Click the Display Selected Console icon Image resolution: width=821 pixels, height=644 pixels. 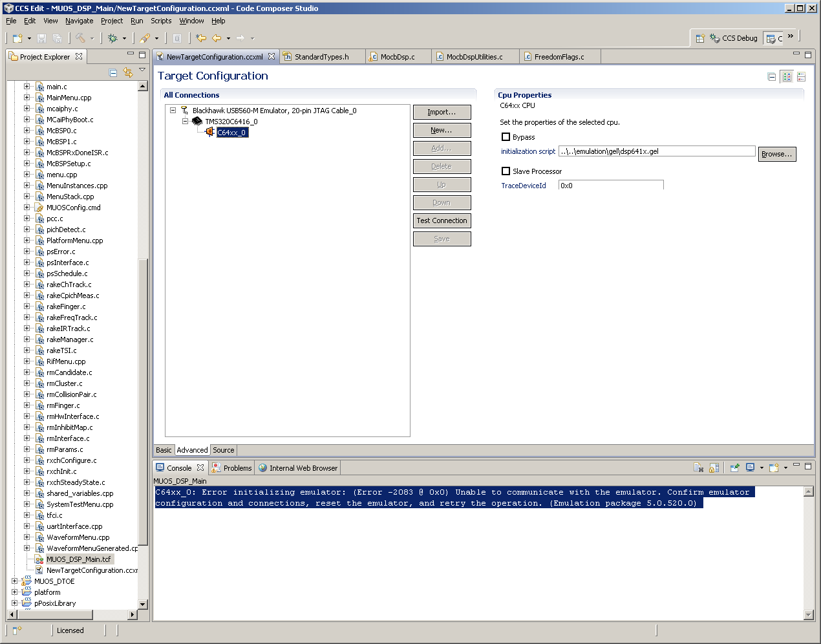pos(750,467)
